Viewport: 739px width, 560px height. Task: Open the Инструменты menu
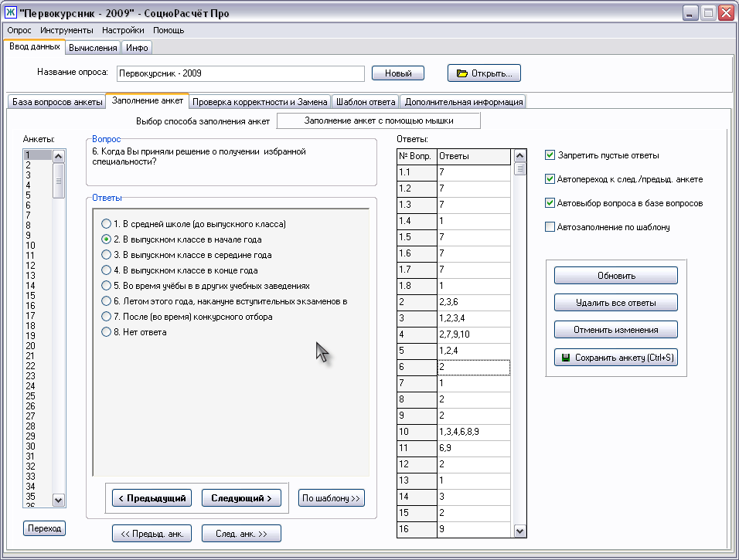[x=66, y=30]
